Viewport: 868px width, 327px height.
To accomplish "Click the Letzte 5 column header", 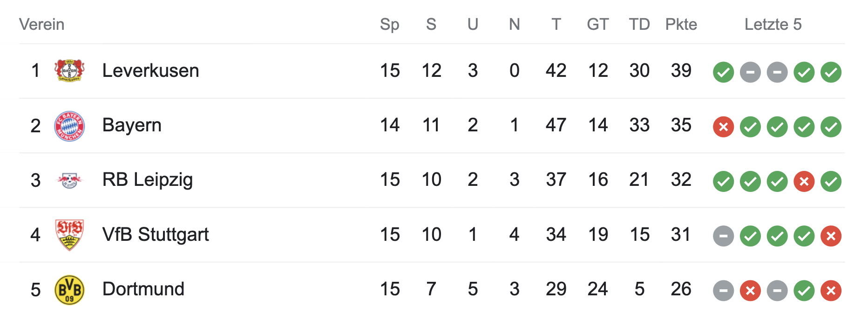I will 773,24.
